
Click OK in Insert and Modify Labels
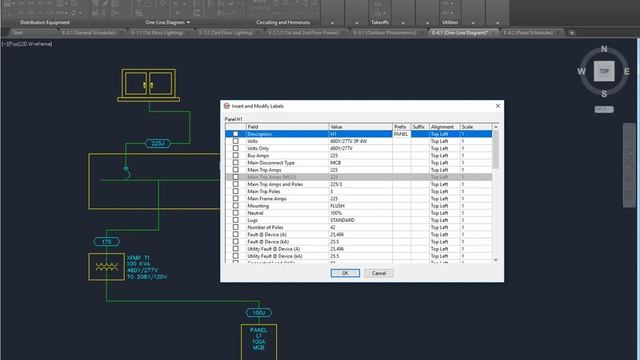point(345,273)
